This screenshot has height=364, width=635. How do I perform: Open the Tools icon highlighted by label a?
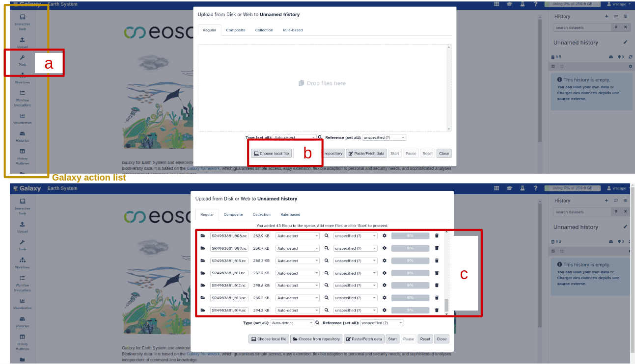coord(22,60)
